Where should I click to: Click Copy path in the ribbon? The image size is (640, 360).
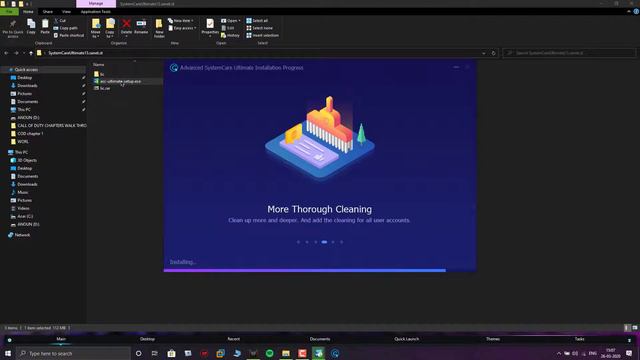tap(65, 28)
